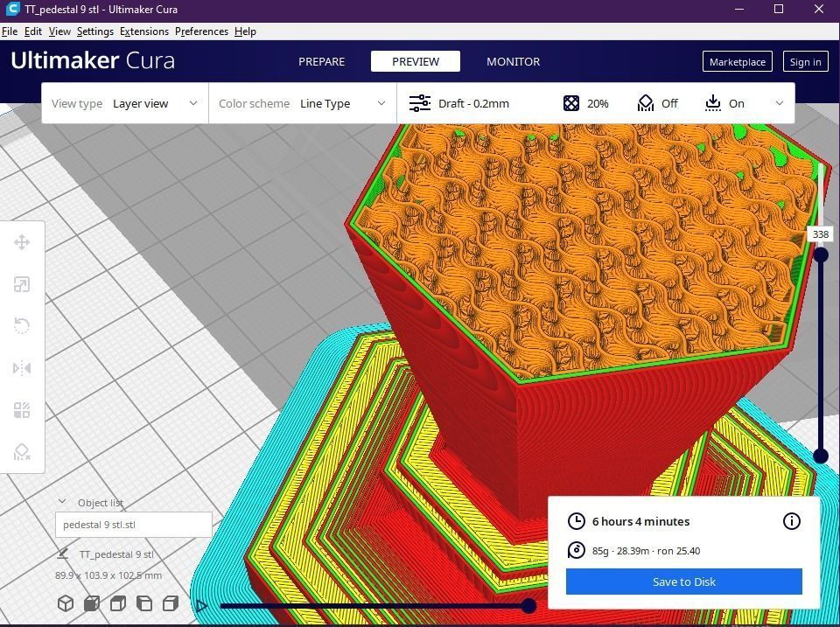Click the print settings sliders icon

click(419, 103)
